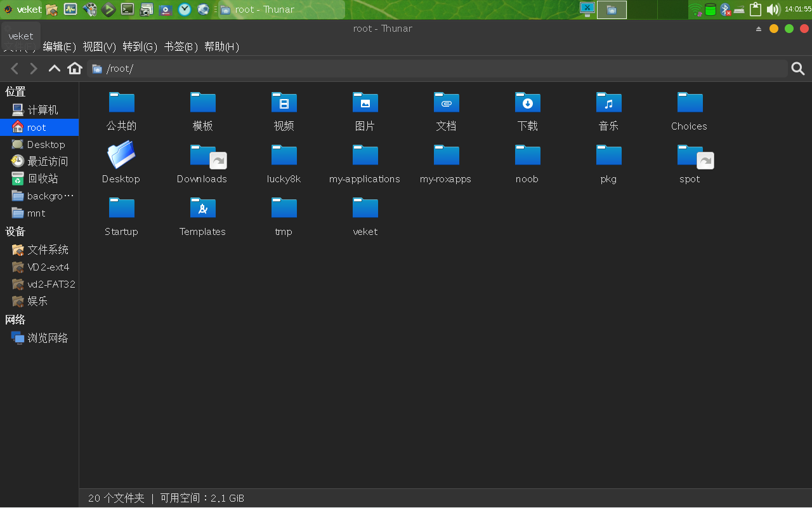Select the Choices folder
The width and height of the screenshot is (812, 508).
click(x=690, y=110)
